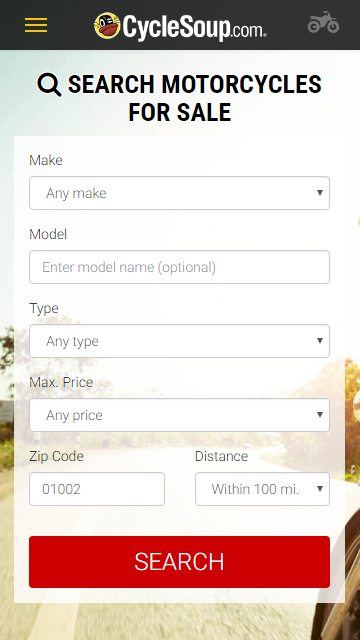Open the Any make dropdown

179,193
